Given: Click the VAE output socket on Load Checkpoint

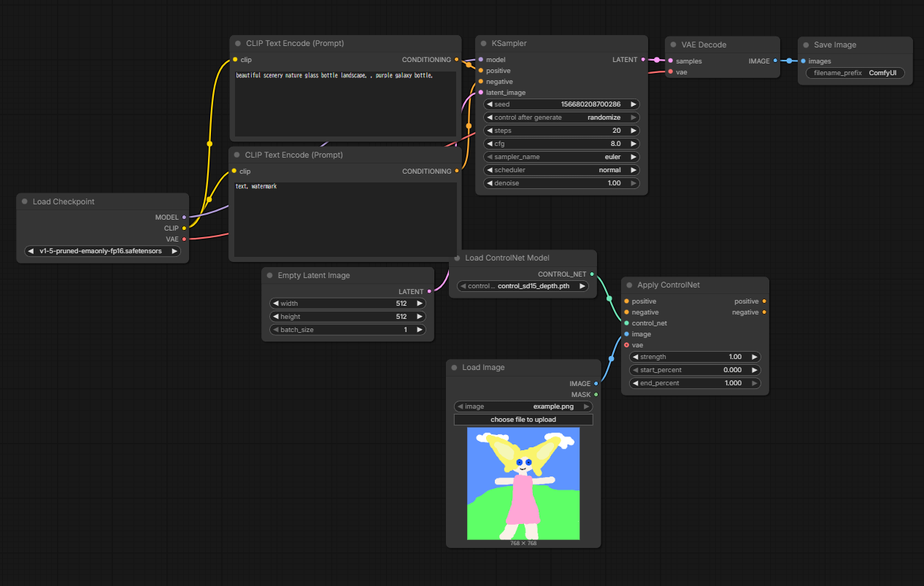Looking at the screenshot, I should pyautogui.click(x=184, y=239).
